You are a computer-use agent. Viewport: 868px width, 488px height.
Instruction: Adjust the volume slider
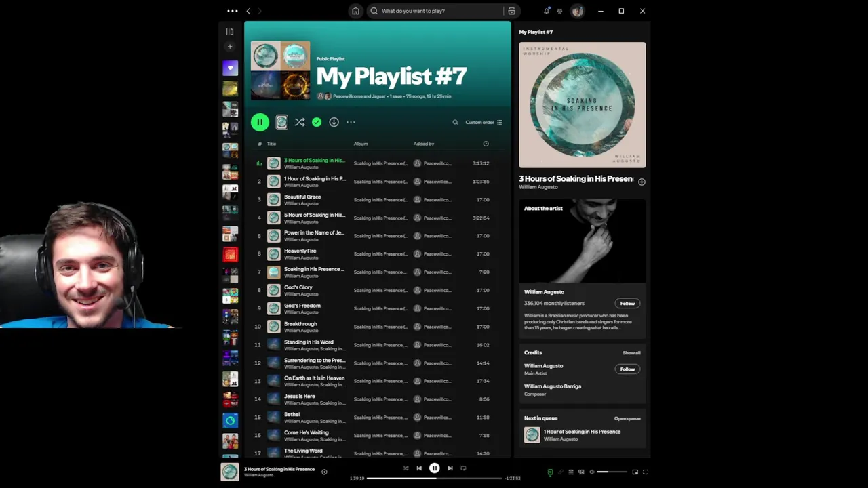[612, 472]
